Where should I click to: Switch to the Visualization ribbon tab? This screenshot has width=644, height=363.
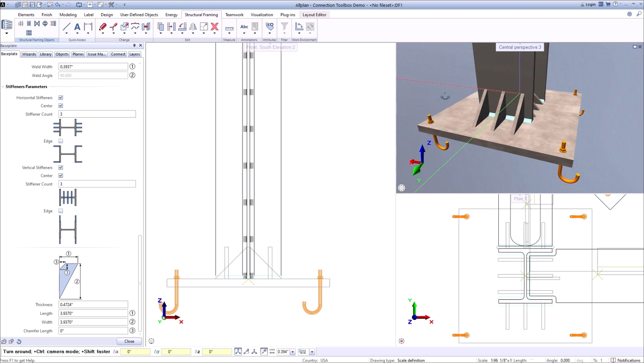pos(262,15)
